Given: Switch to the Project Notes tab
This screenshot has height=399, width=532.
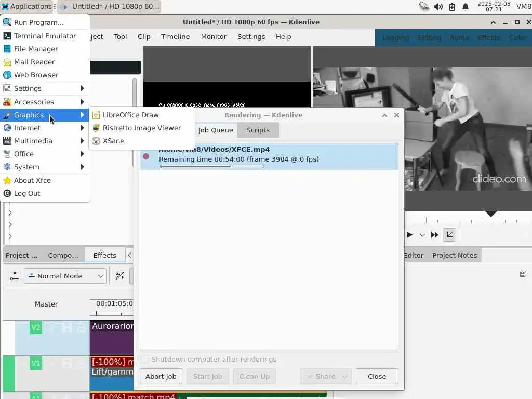Looking at the screenshot, I should [454, 255].
